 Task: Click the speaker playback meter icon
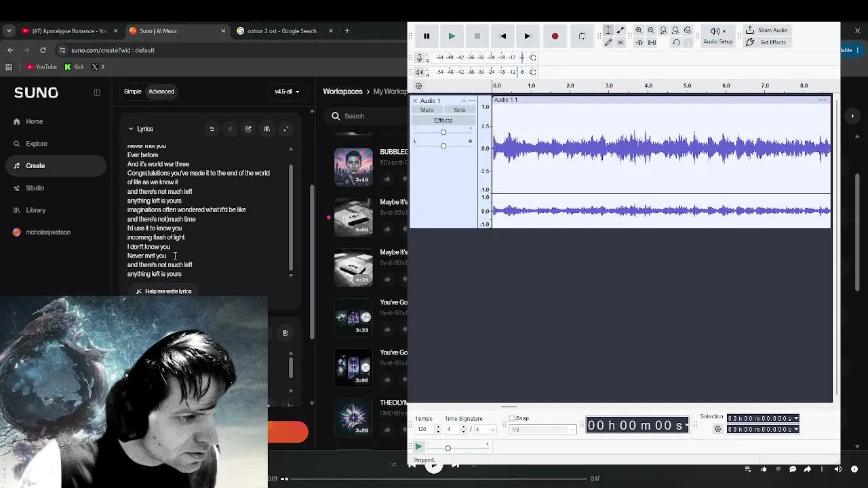[419, 72]
